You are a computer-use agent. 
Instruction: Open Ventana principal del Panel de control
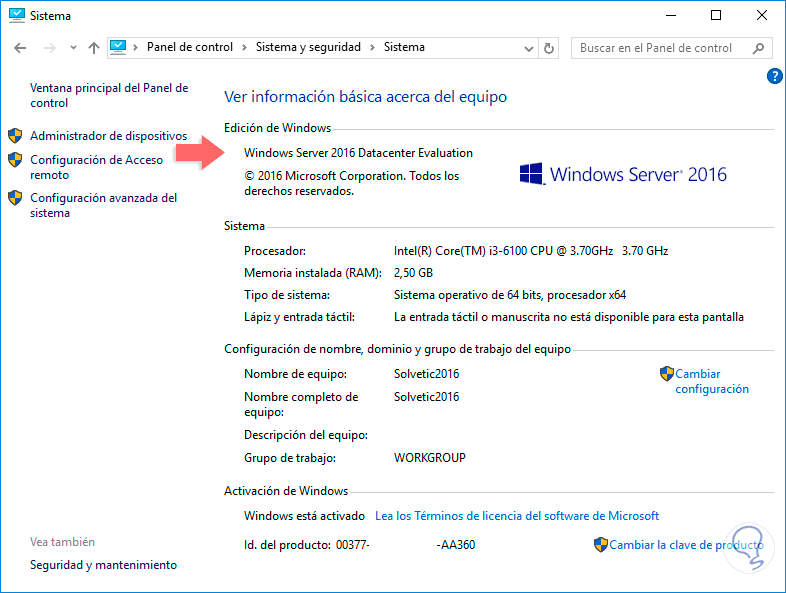[109, 95]
